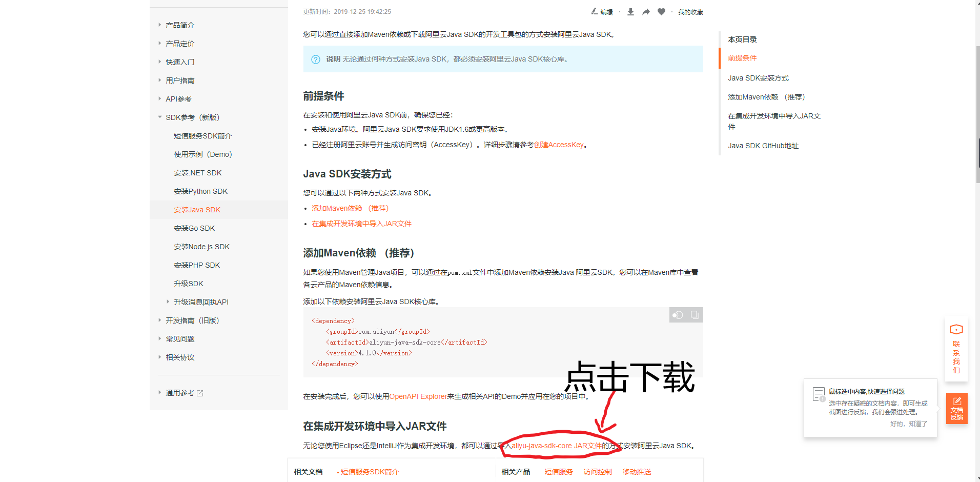Open 升级SDK page
The image size is (980, 482).
tap(188, 284)
